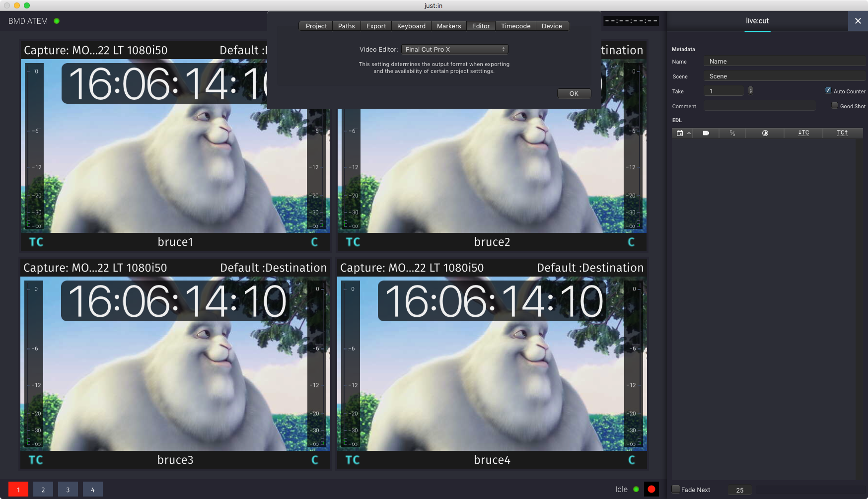
Task: Click Capture source label above bruce1
Action: click(x=96, y=50)
